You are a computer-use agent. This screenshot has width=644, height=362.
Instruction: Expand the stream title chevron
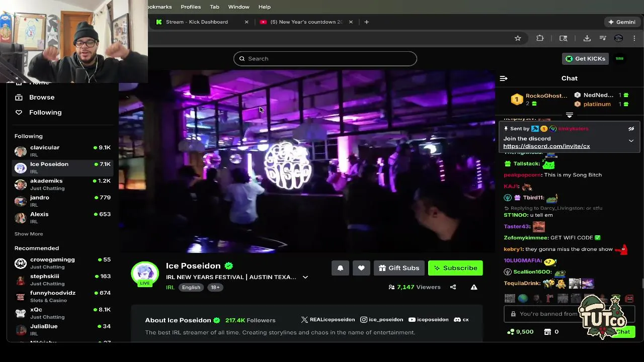click(305, 277)
